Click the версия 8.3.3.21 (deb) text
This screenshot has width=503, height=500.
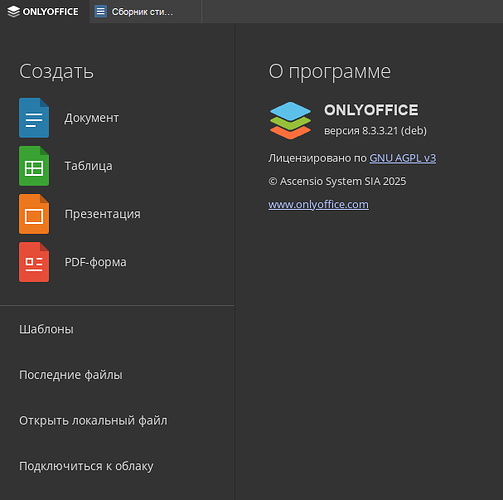[x=375, y=131]
